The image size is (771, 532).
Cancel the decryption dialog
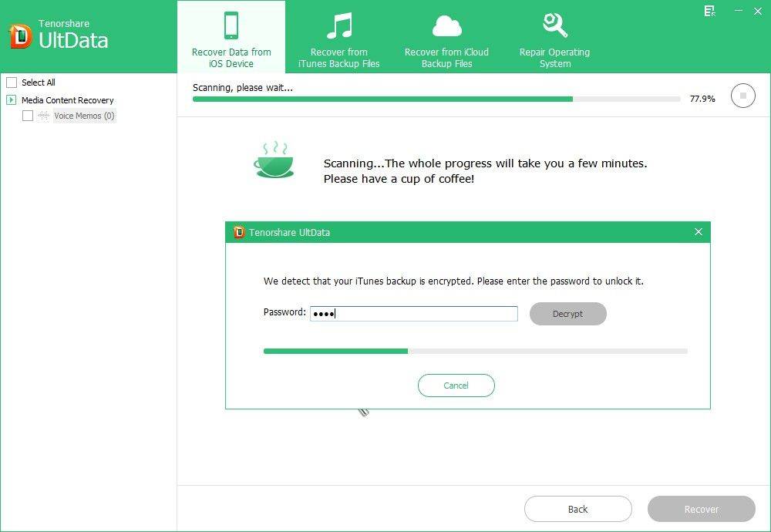tap(456, 386)
